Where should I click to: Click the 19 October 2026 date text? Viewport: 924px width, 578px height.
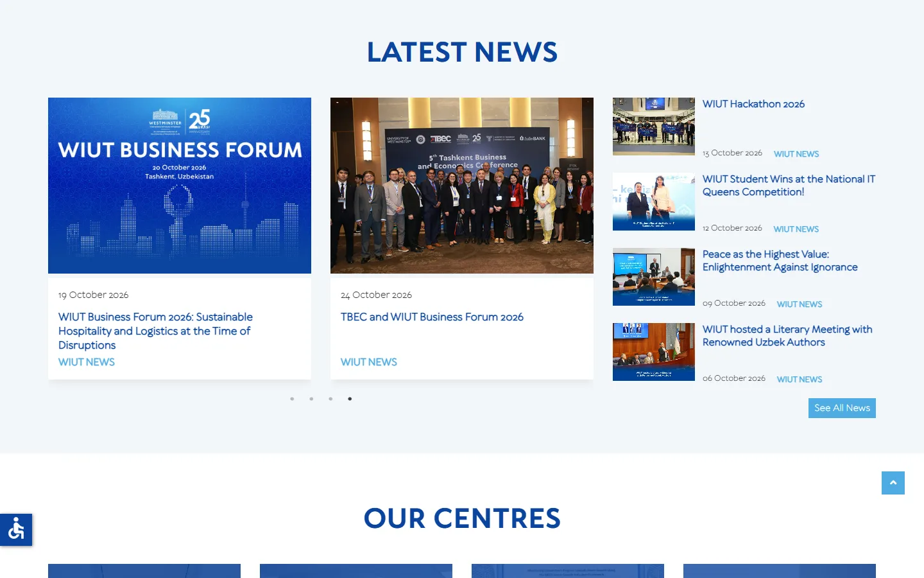[x=93, y=295]
